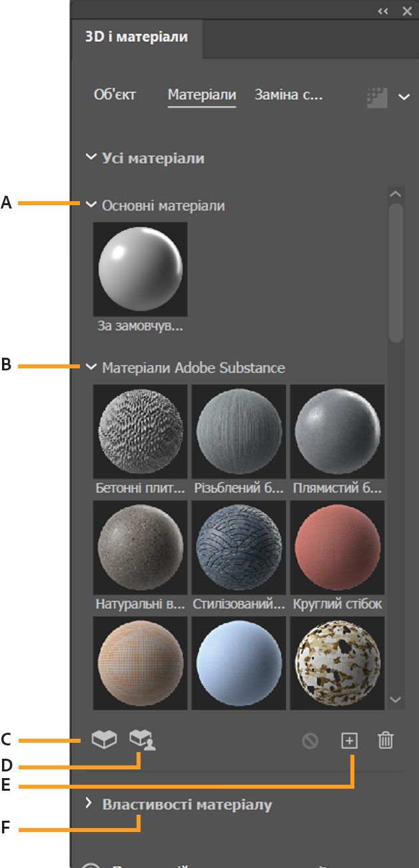Select the Натуральні в... material thumbnail
Image resolution: width=419 pixels, height=868 pixels.
[141, 547]
